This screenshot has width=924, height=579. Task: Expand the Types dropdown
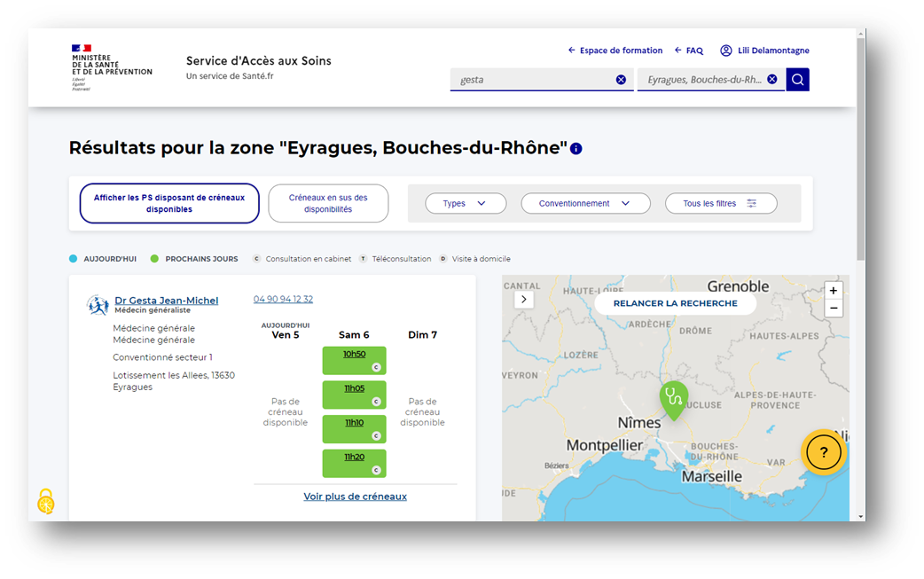click(x=466, y=203)
